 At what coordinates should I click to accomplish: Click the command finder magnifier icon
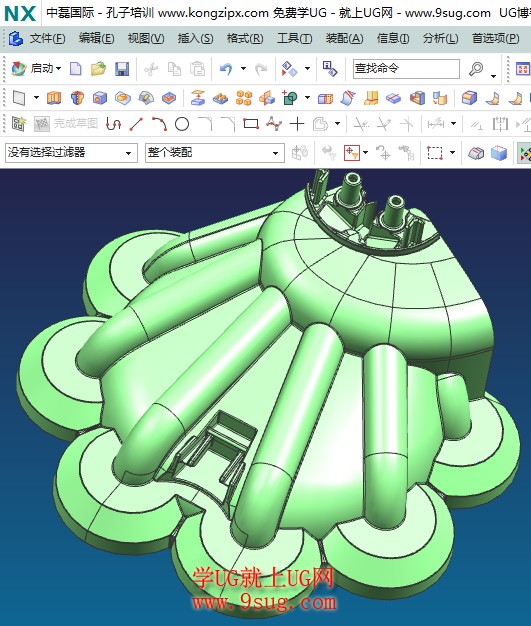click(476, 69)
